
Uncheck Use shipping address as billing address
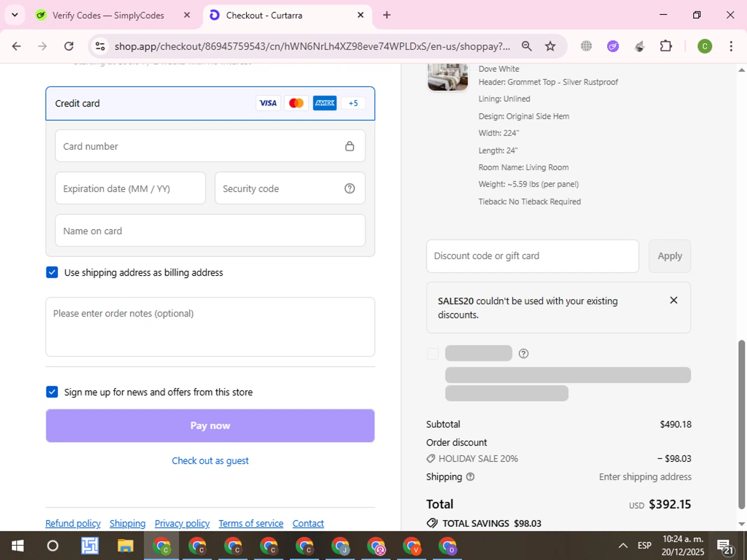(52, 272)
